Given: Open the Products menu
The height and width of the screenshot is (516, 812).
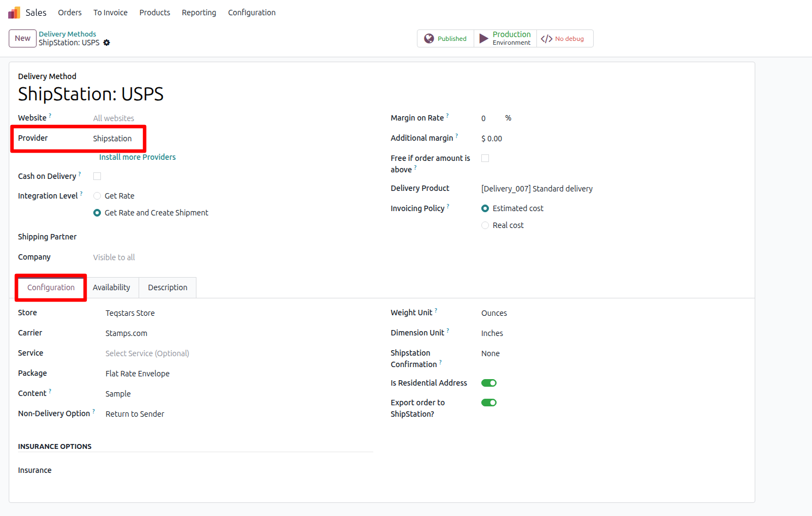Looking at the screenshot, I should pyautogui.click(x=154, y=13).
